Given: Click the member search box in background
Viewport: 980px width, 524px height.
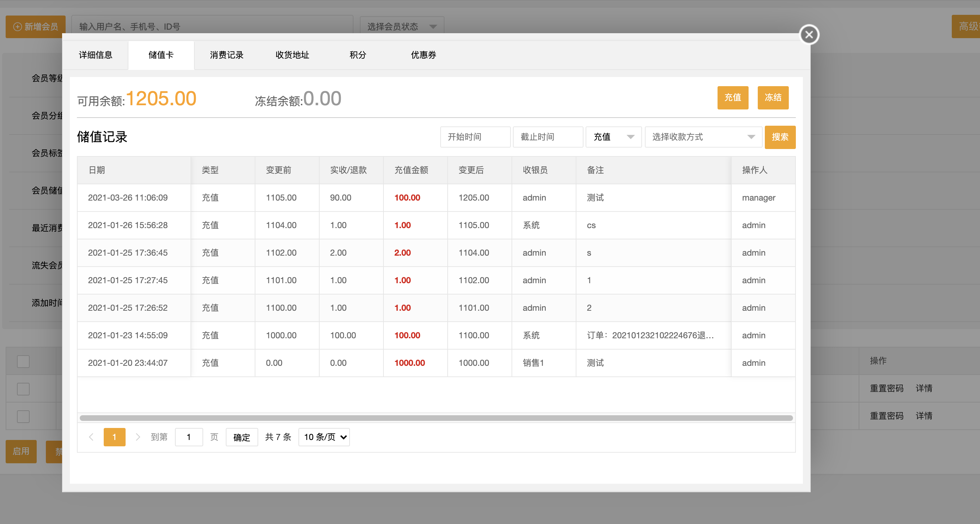Looking at the screenshot, I should (x=212, y=26).
